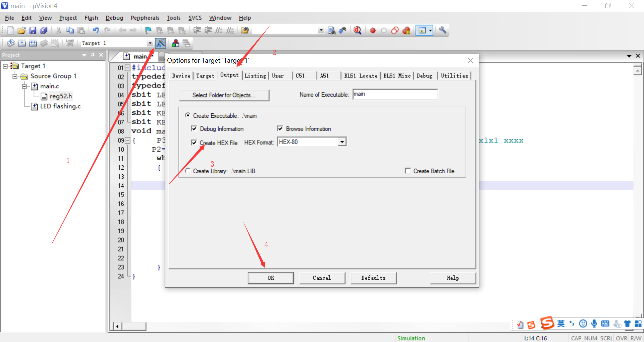This screenshot has height=342, width=644.
Task: Open the editor tab list dropdown arrow
Action: pos(629,56)
